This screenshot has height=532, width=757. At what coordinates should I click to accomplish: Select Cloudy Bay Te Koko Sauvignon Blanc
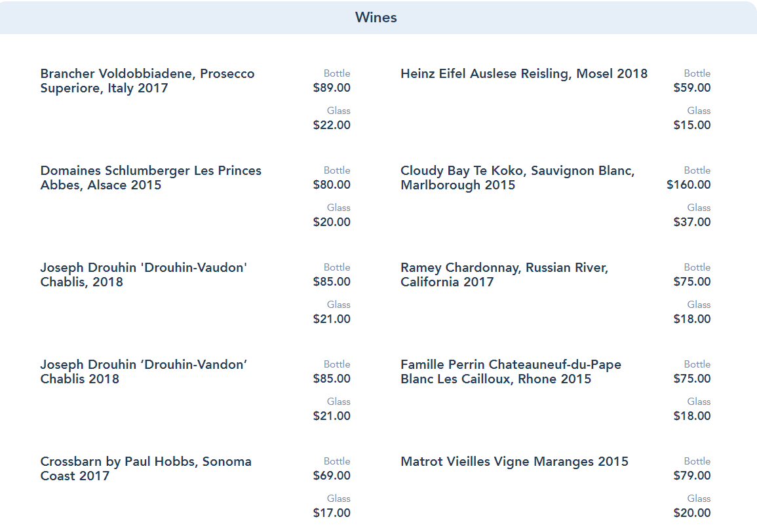[517, 178]
